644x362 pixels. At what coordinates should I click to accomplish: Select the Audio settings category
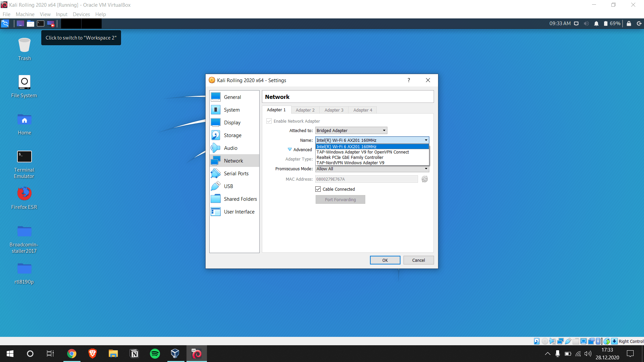point(230,148)
